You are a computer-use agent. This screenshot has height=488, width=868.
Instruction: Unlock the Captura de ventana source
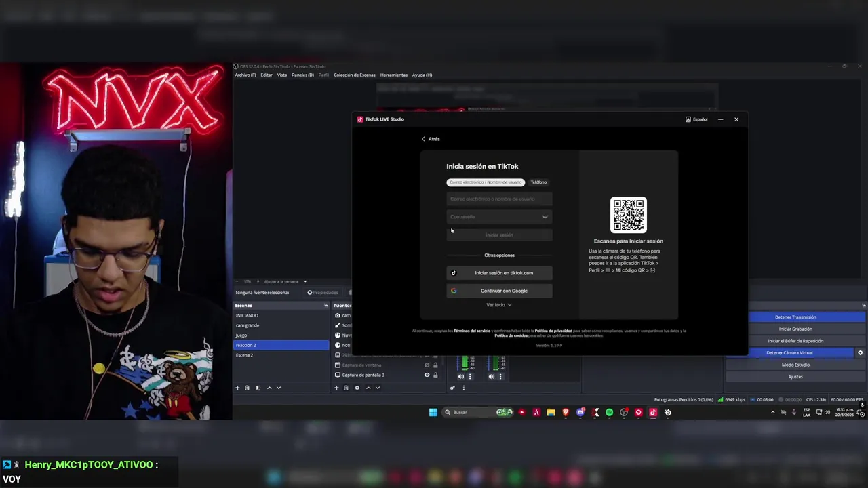(x=435, y=365)
